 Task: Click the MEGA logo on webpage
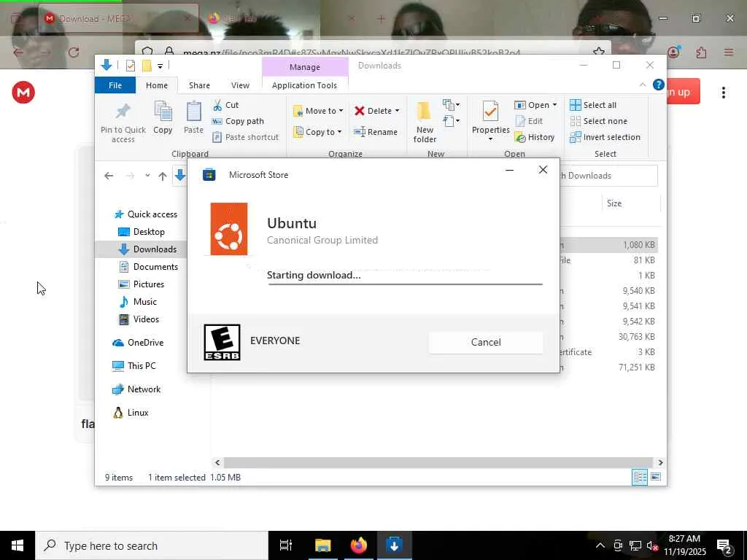point(23,93)
